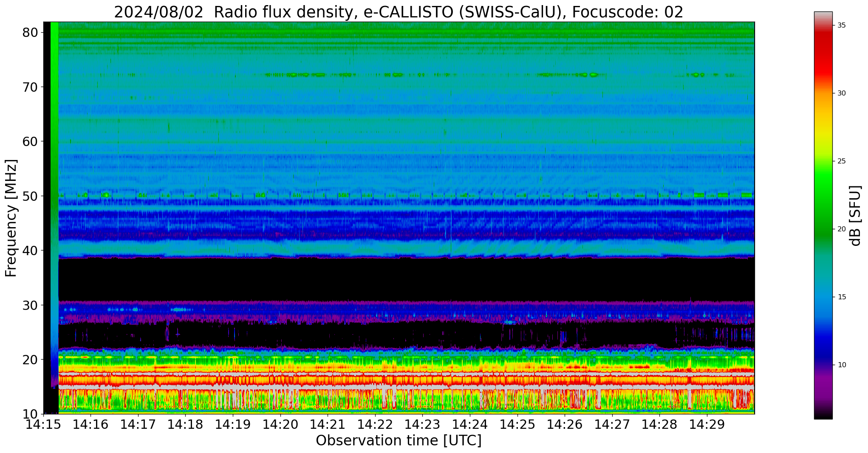Screen dimensions: 868x453
Task: Click the 'dB [SFU]' colorbar label
Action: pyautogui.click(x=855, y=216)
